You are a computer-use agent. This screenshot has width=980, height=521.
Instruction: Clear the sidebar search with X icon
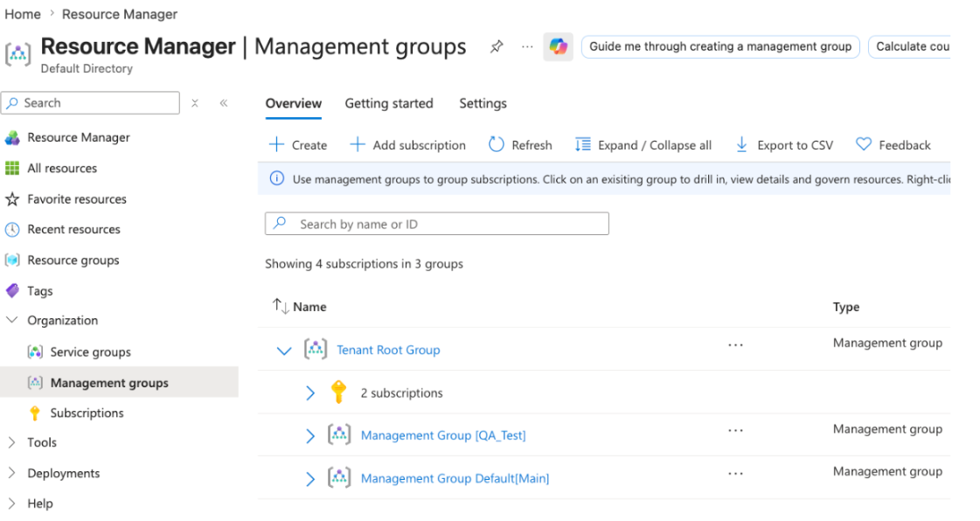coord(195,103)
